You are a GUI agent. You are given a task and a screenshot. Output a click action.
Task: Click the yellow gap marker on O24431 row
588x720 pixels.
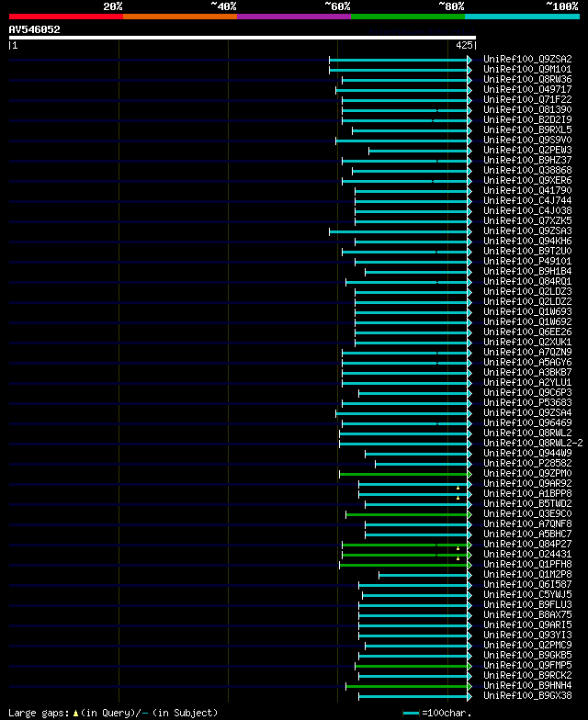coord(458,558)
